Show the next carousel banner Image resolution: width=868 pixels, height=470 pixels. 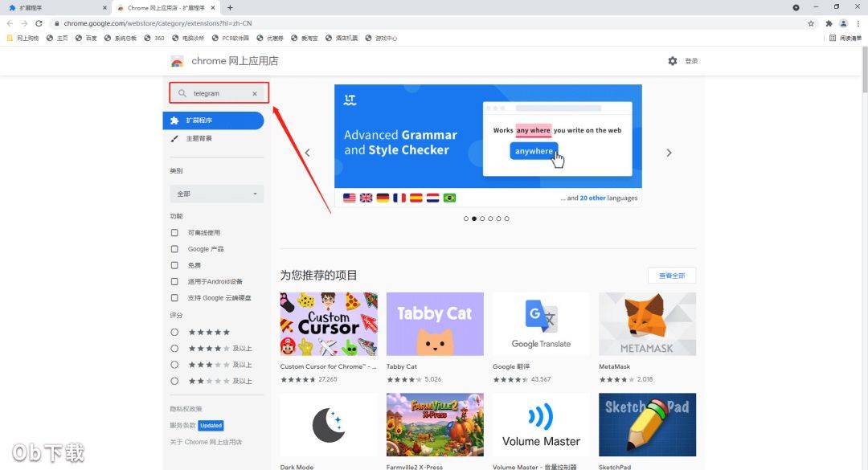[669, 153]
